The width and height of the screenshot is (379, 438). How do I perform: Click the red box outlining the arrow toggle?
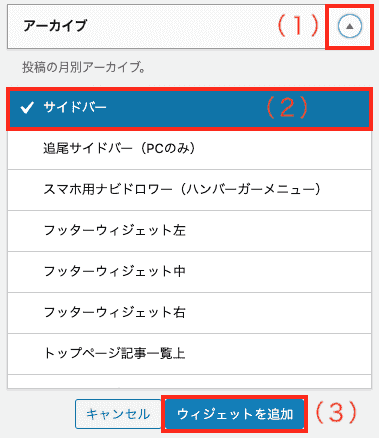[349, 27]
